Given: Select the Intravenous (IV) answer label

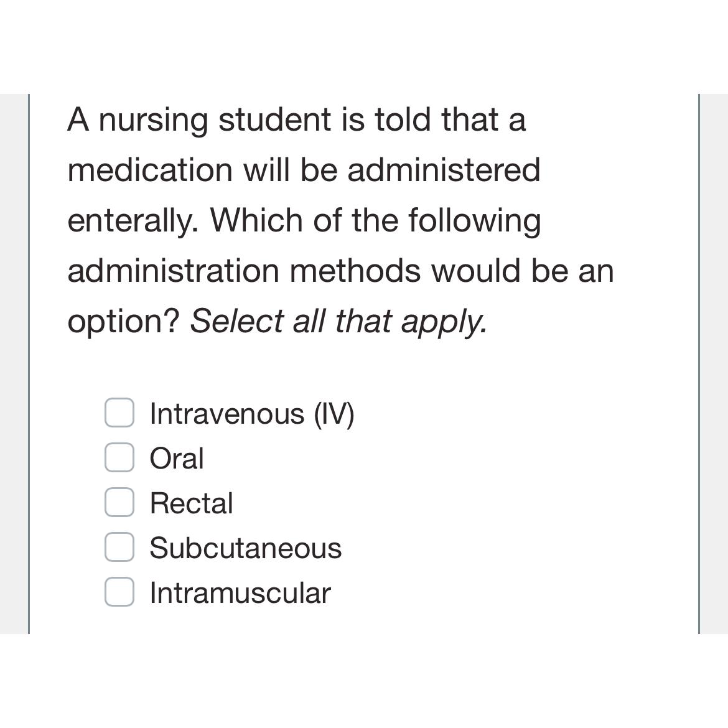Looking at the screenshot, I should 251,412.
